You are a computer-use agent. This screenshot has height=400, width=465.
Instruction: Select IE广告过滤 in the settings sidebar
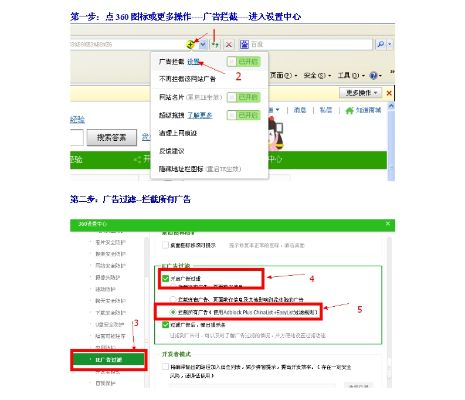[x=109, y=360]
